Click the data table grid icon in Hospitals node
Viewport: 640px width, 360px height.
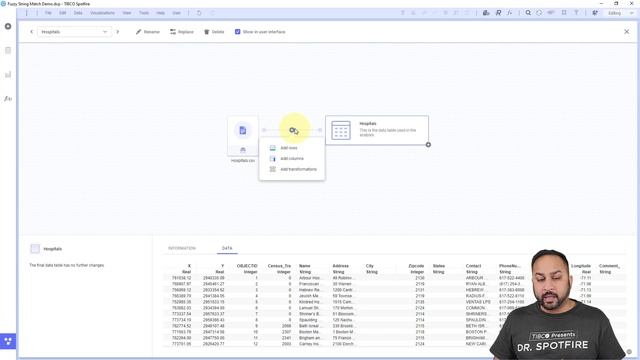(x=341, y=131)
